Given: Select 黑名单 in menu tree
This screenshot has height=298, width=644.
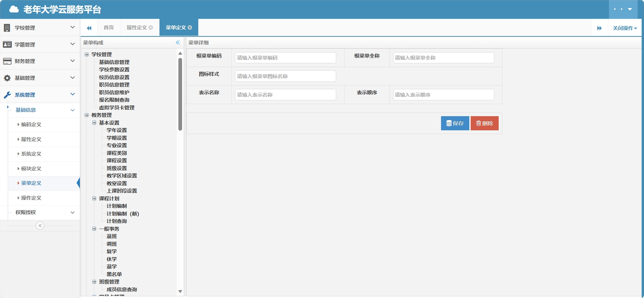Looking at the screenshot, I should (x=114, y=274).
